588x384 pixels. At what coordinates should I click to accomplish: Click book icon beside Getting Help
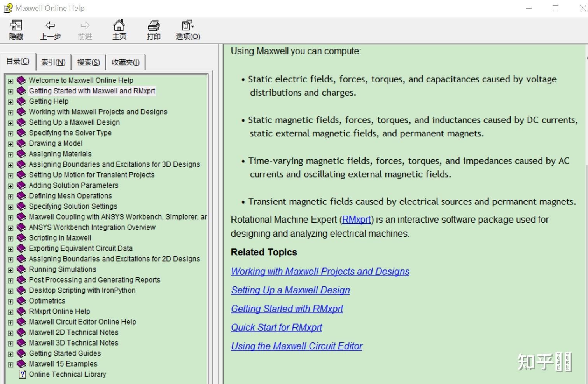tap(21, 101)
